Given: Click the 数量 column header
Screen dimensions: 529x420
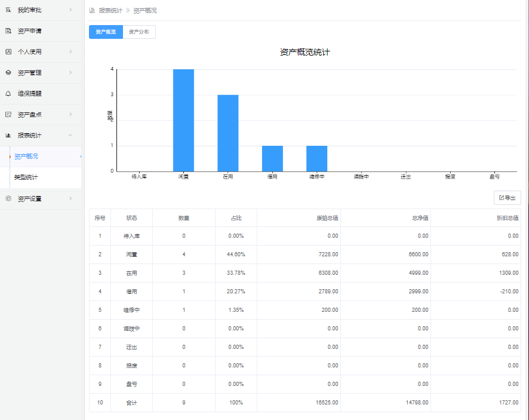Looking at the screenshot, I should coord(184,218).
